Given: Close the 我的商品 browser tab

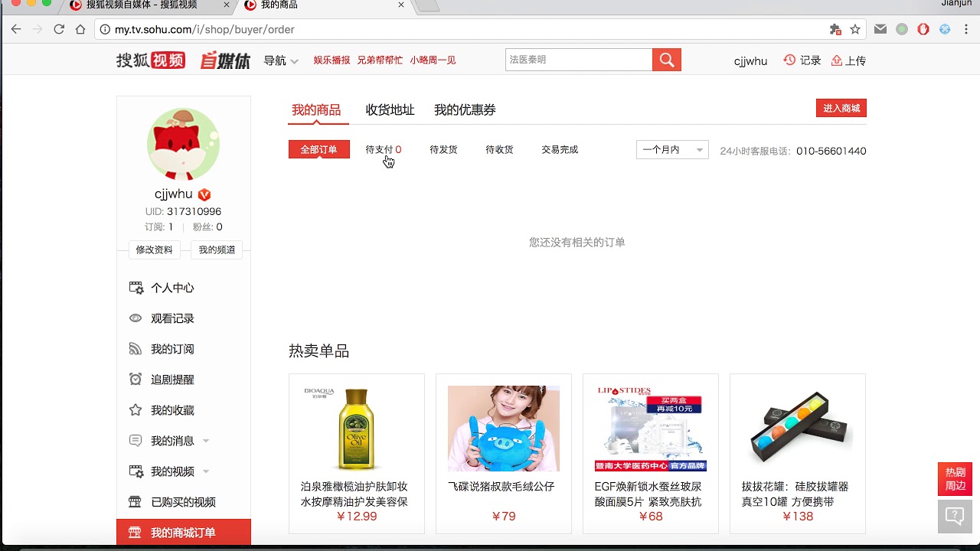Looking at the screenshot, I should (402, 5).
